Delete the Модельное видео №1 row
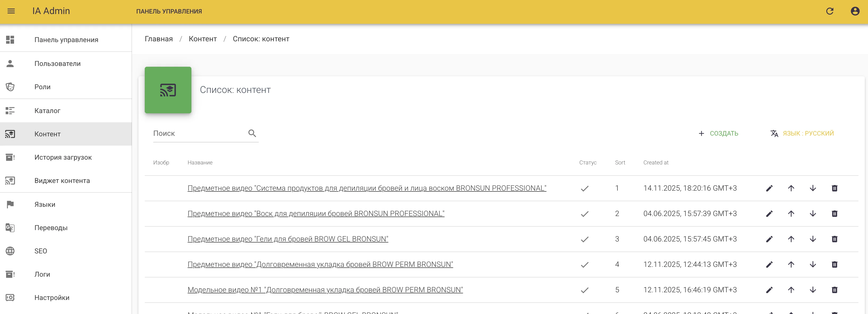868x314 pixels. coord(834,290)
